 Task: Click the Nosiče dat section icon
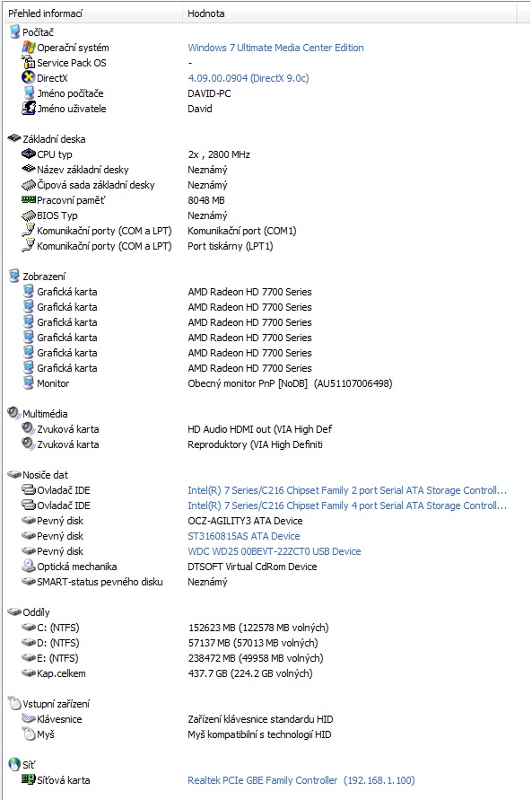pyautogui.click(x=14, y=474)
